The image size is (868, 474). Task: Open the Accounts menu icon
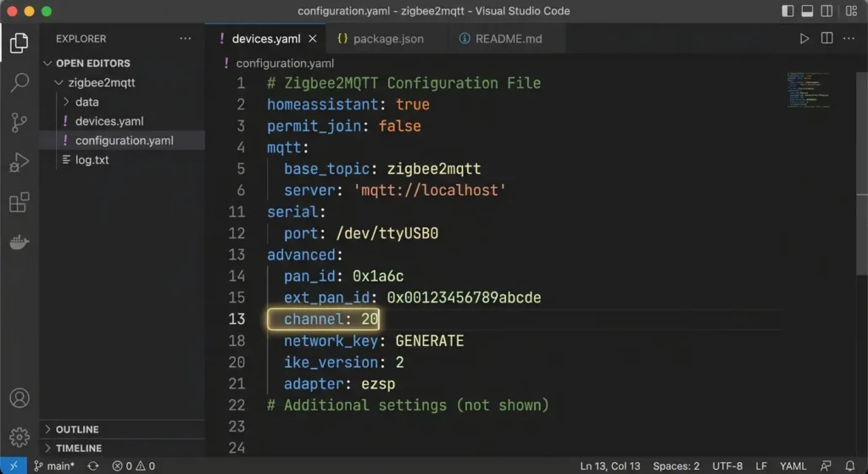pyautogui.click(x=19, y=399)
